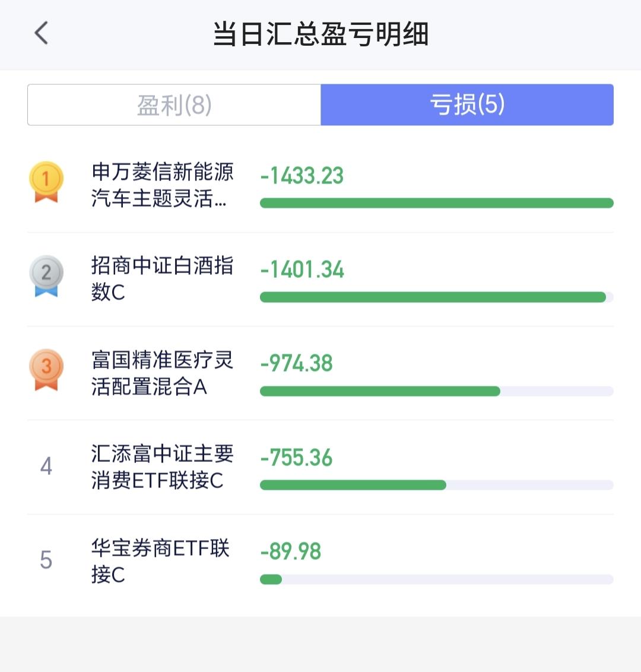The height and width of the screenshot is (672, 641).
Task: Open 华宝券商ETF联接C fund
Action: click(x=160, y=560)
